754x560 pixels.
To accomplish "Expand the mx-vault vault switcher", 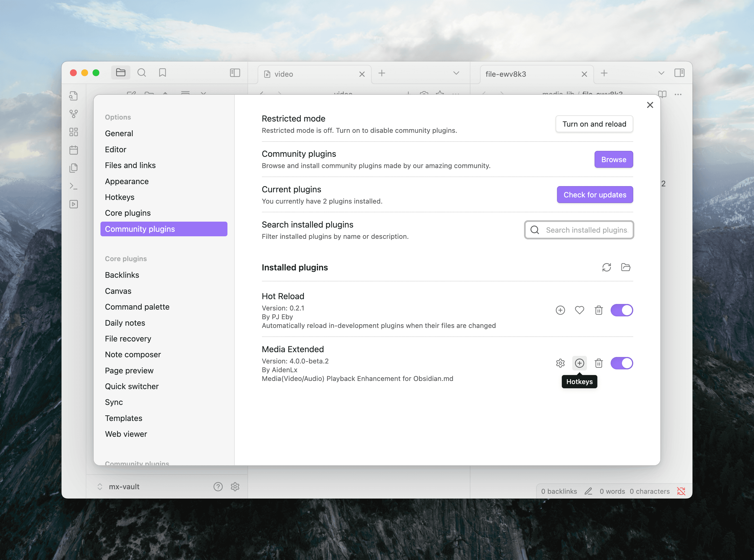I will pyautogui.click(x=119, y=486).
